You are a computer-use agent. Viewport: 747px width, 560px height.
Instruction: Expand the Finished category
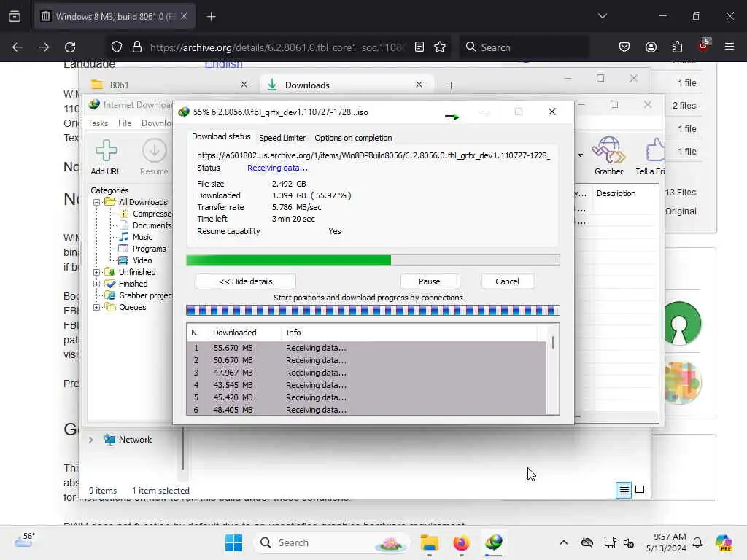pyautogui.click(x=97, y=284)
